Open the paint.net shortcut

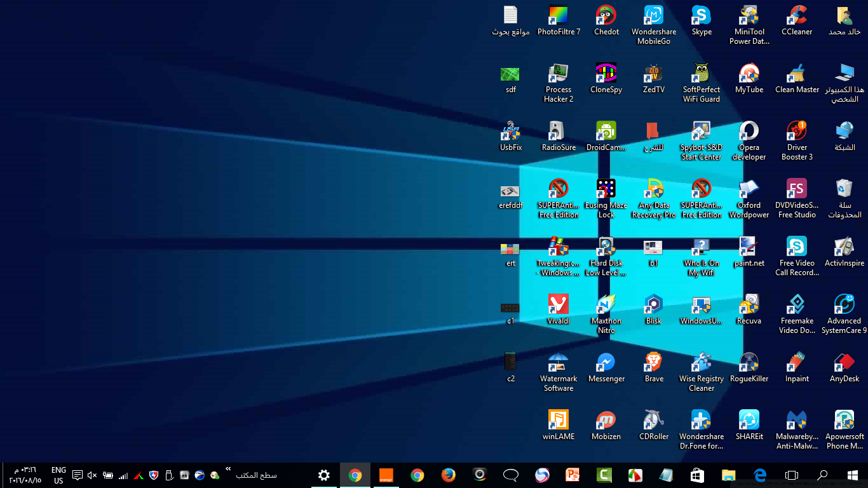[749, 252]
